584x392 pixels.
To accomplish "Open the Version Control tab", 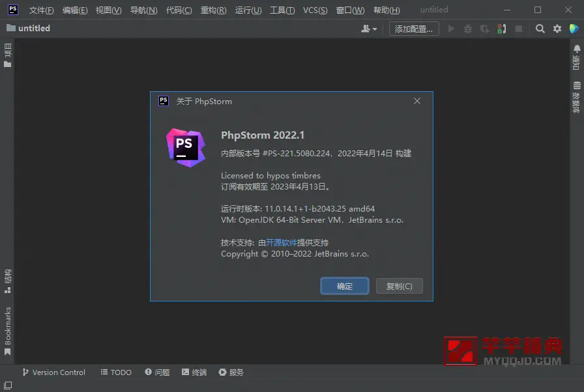I will 53,372.
